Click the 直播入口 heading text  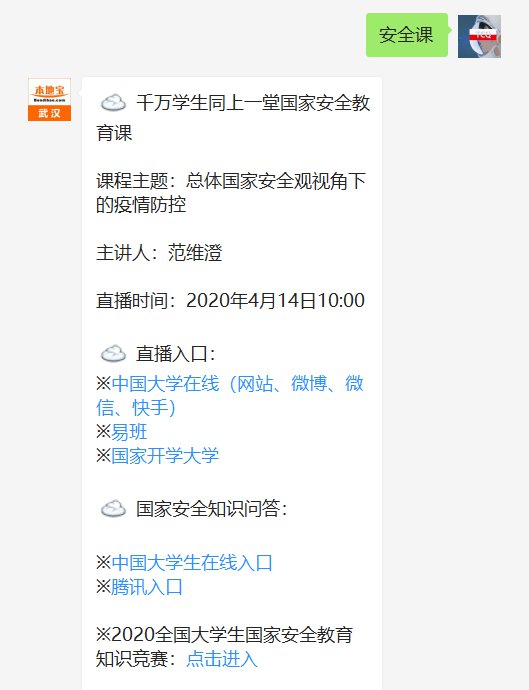pos(175,354)
